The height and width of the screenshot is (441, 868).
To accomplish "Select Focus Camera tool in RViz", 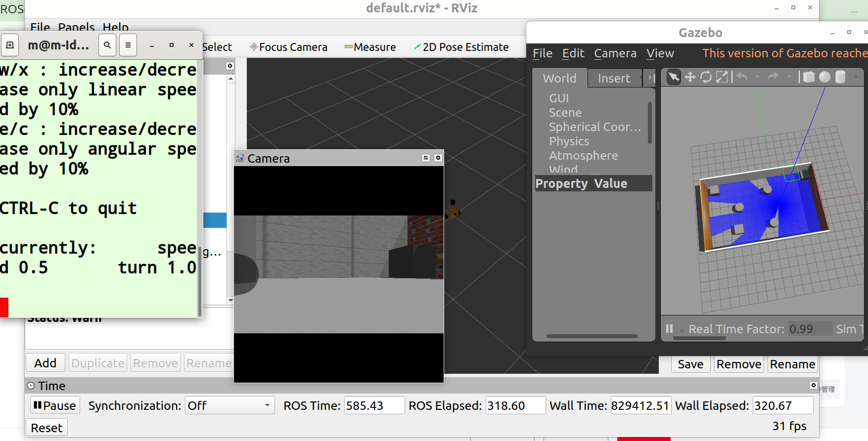I will 288,47.
